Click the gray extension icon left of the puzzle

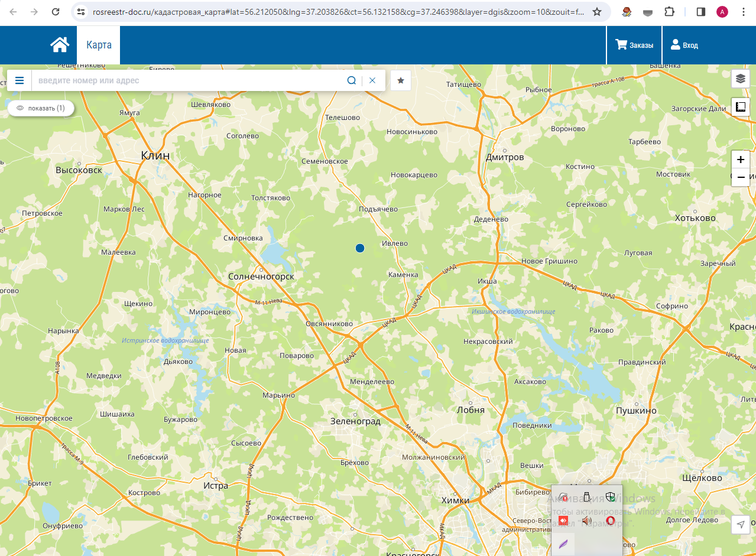(648, 12)
